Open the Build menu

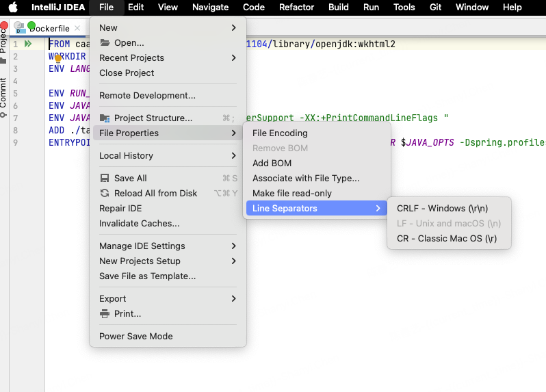tap(339, 7)
